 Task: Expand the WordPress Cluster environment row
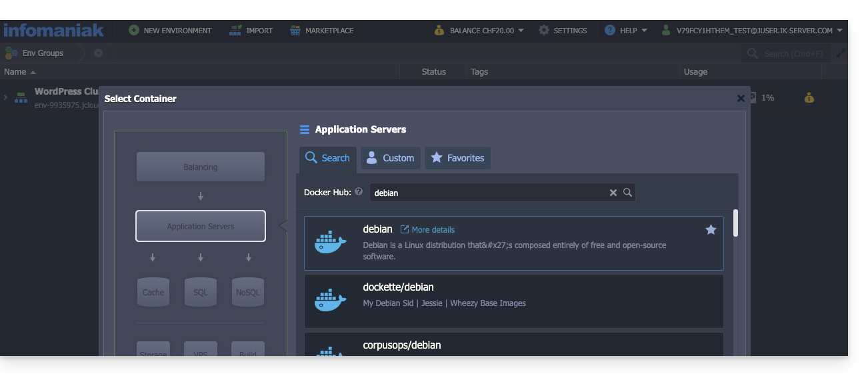[x=6, y=97]
